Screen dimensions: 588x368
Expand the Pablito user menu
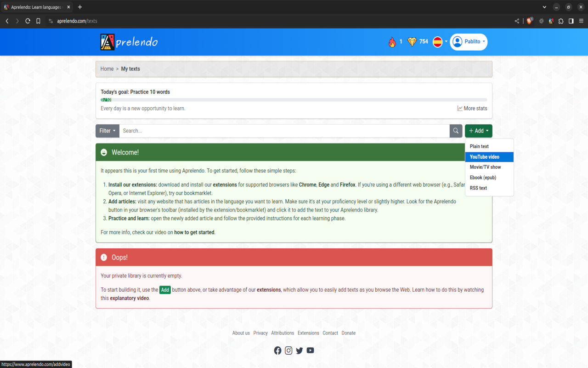tap(469, 42)
